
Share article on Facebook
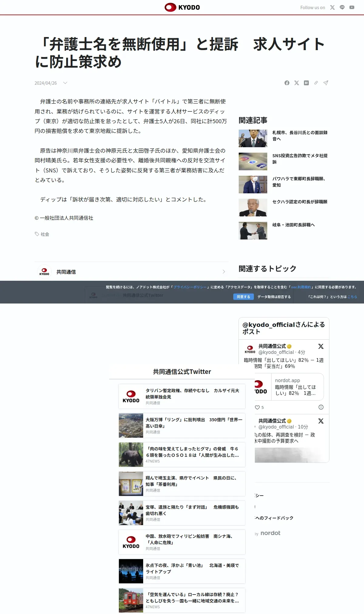coord(287,83)
